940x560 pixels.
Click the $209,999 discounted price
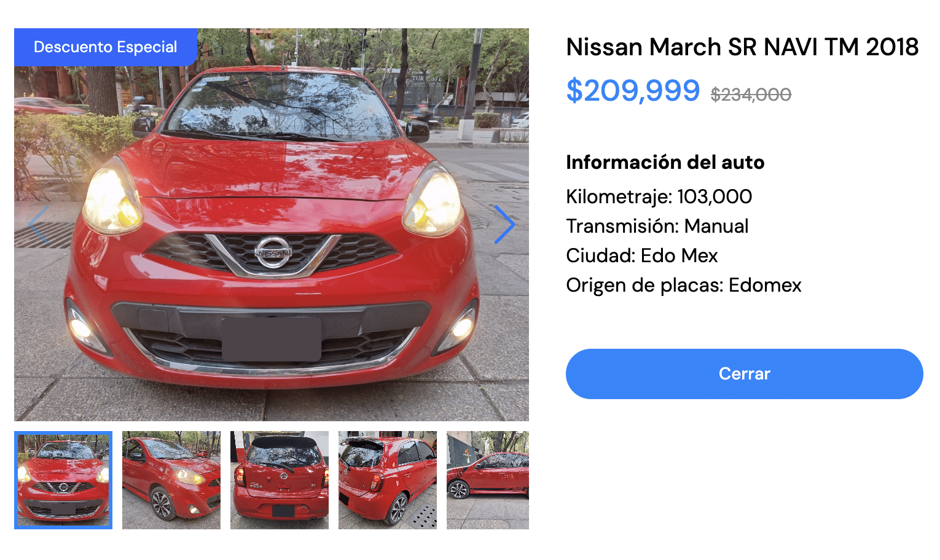pos(633,91)
